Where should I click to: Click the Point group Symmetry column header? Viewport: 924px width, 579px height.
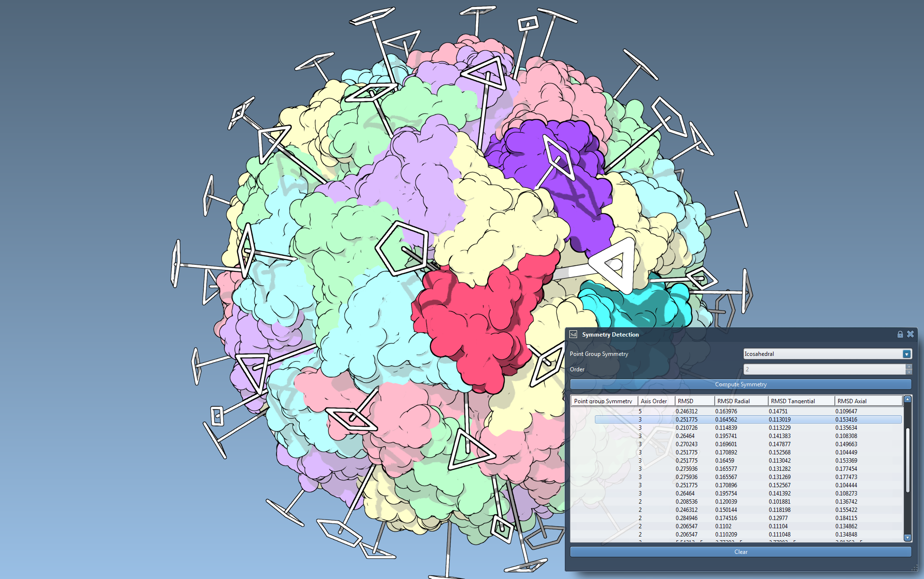point(603,401)
